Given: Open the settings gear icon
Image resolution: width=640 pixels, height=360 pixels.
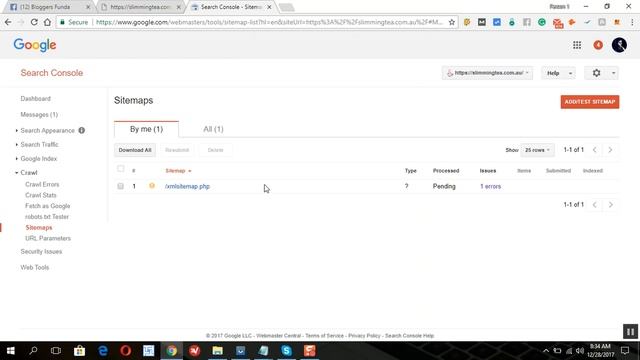Looking at the screenshot, I should [x=596, y=73].
